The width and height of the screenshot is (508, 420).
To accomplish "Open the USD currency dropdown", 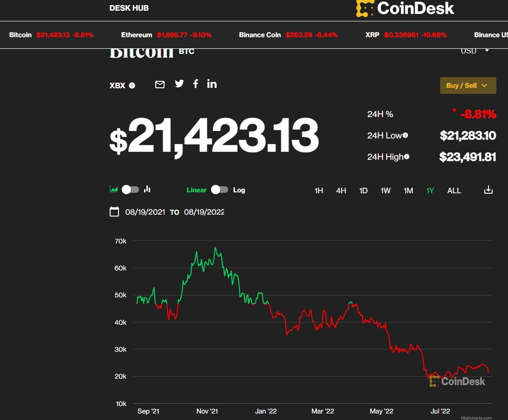I will (x=475, y=51).
